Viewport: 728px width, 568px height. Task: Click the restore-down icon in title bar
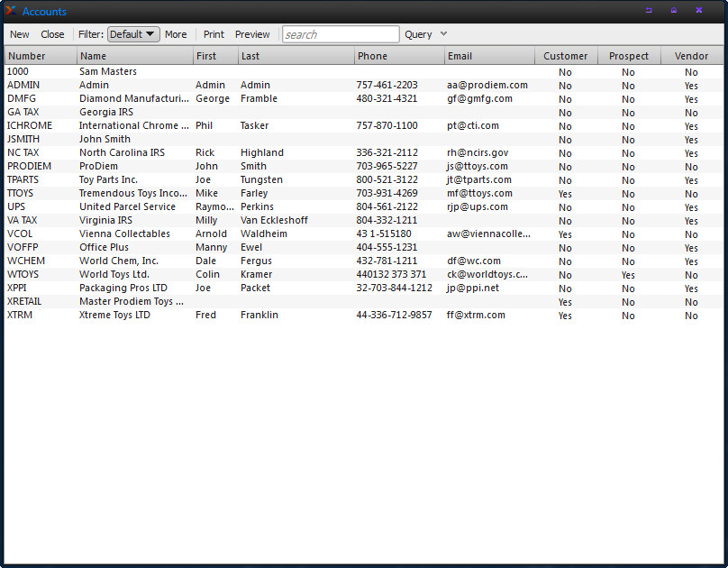point(649,10)
